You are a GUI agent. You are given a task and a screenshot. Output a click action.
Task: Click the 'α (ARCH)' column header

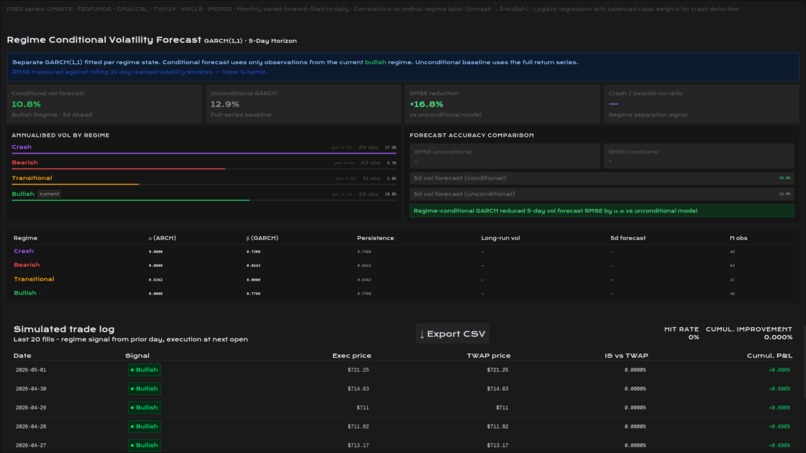point(162,238)
